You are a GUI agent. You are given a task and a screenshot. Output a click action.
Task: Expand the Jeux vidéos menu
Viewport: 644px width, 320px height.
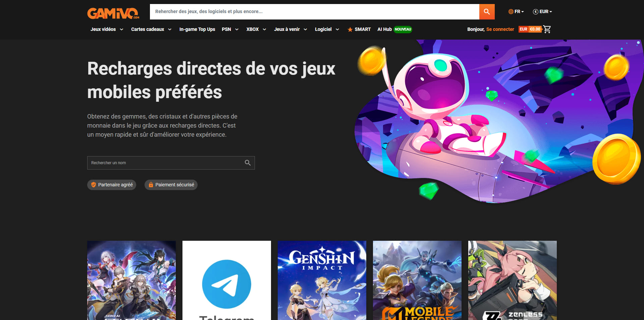pos(107,29)
